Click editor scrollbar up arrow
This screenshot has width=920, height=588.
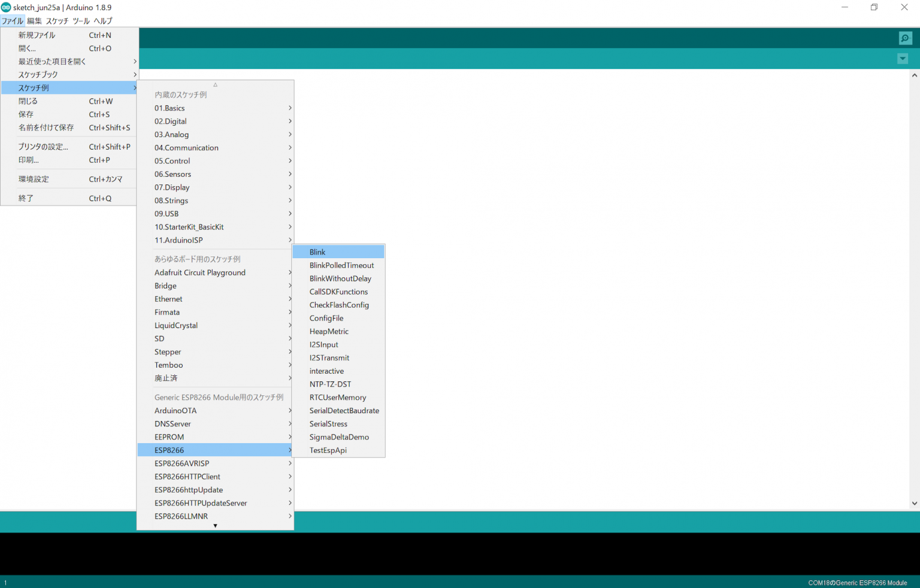coord(914,75)
